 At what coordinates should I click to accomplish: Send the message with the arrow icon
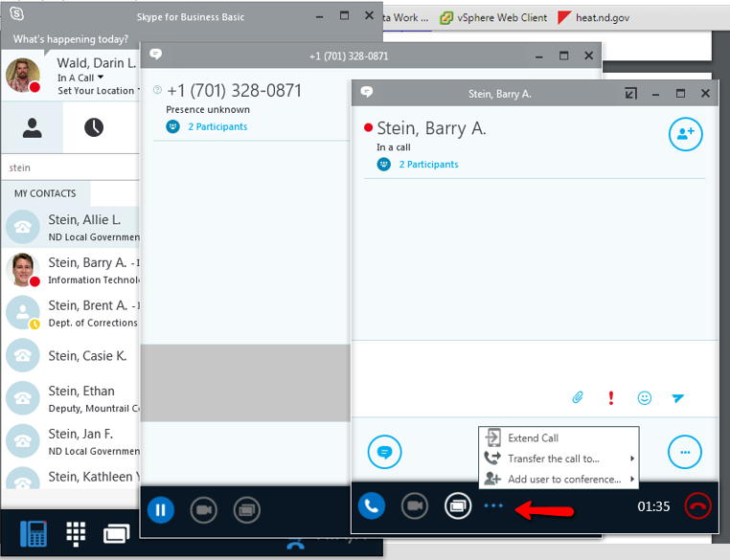(678, 397)
